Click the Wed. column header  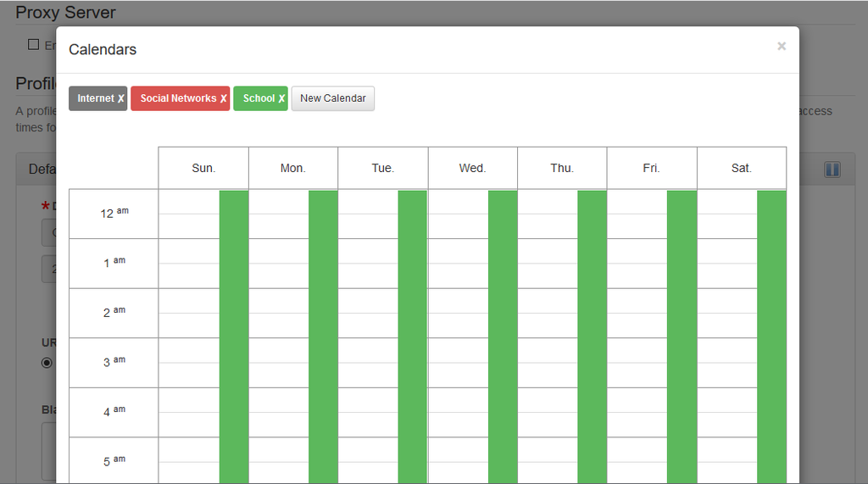(x=472, y=168)
